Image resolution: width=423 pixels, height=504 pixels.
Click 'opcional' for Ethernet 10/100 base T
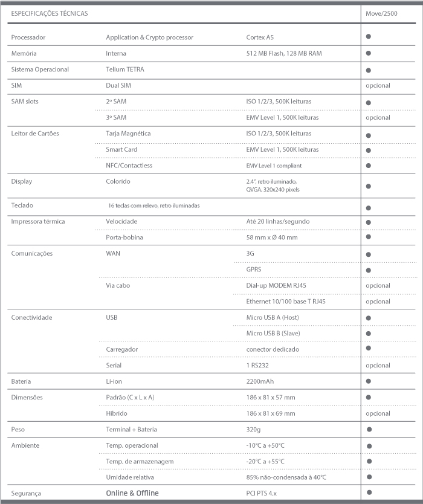click(378, 302)
